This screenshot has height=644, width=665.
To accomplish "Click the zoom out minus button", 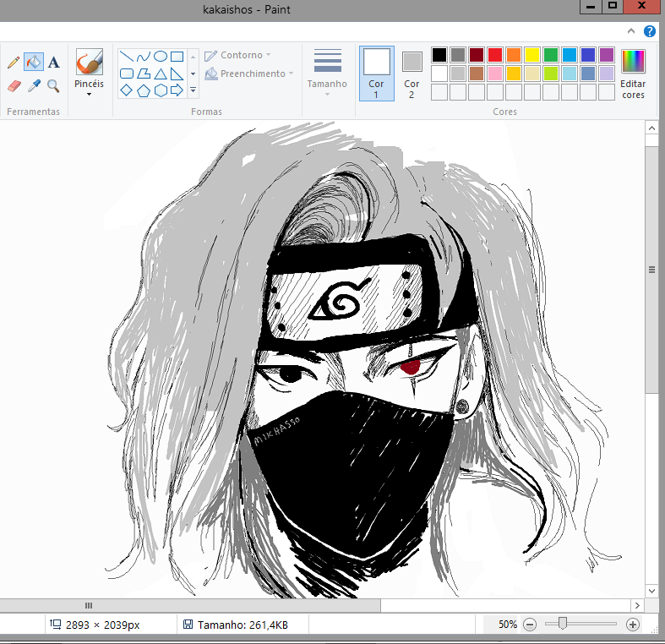I will pyautogui.click(x=530, y=625).
